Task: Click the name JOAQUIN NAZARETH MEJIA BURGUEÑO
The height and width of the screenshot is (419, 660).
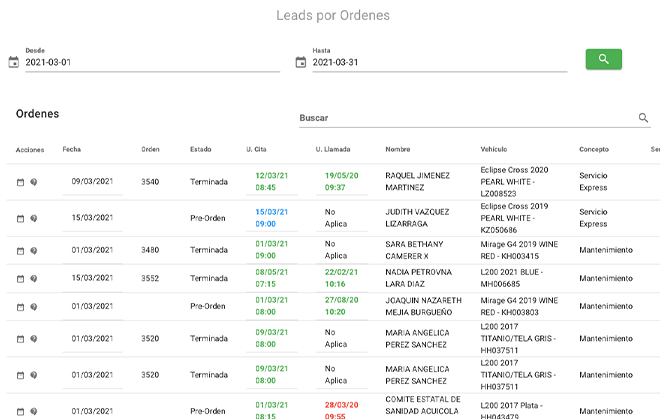Action: pos(423,306)
